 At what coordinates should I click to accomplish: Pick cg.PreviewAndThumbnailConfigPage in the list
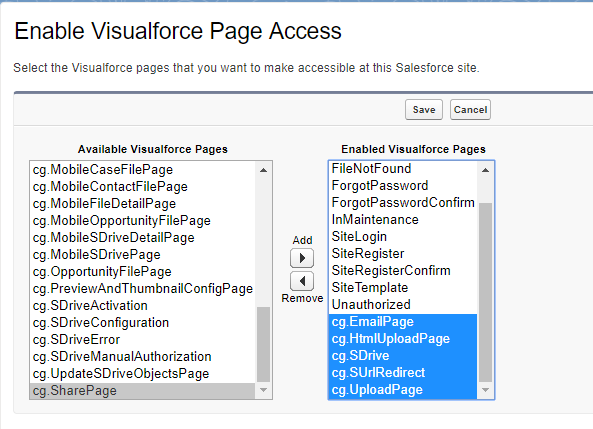point(142,289)
